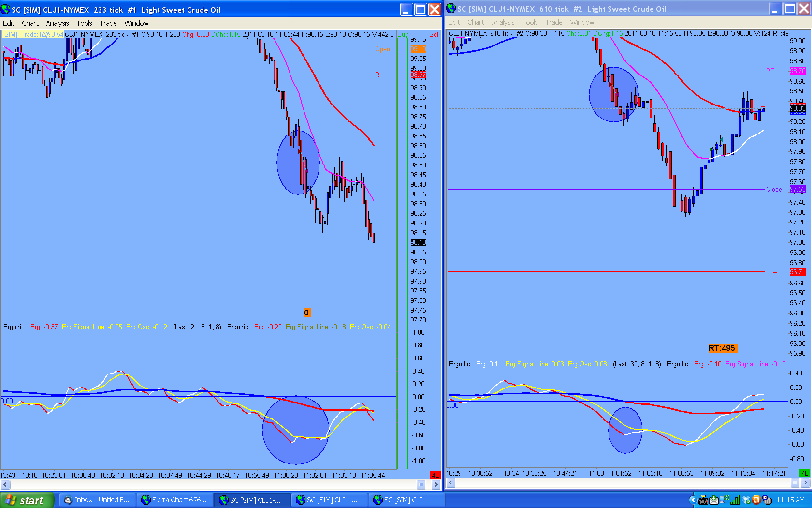Click the orange 99.10 Open price marker
Viewport: 812px width, 508px height.
coord(418,49)
